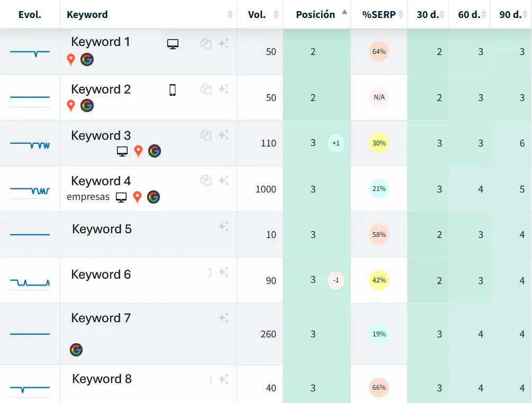This screenshot has width=532, height=403.
Task: Click the copy icon in the Keyword 1 row
Action: (206, 44)
